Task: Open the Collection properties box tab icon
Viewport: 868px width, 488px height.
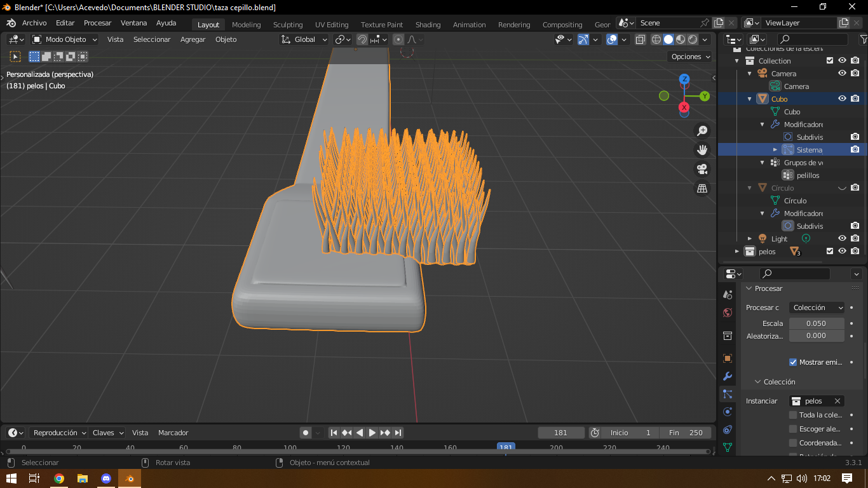Action: tap(728, 335)
